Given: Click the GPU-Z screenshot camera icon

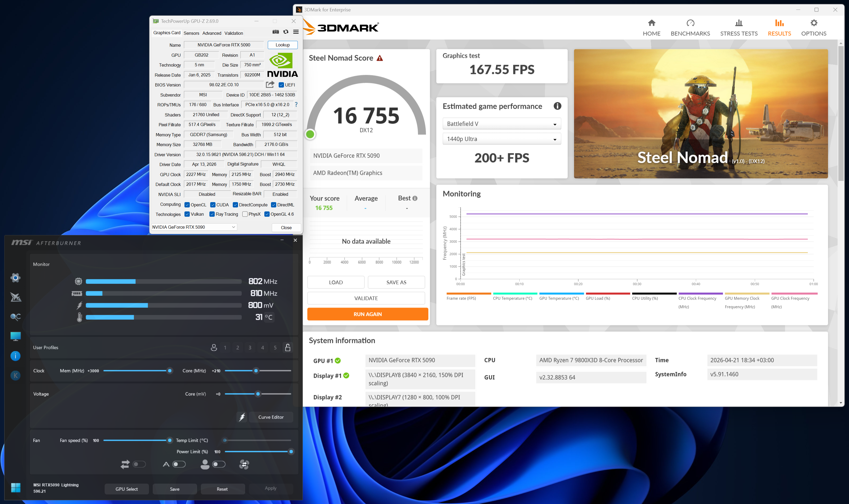Looking at the screenshot, I should (275, 32).
